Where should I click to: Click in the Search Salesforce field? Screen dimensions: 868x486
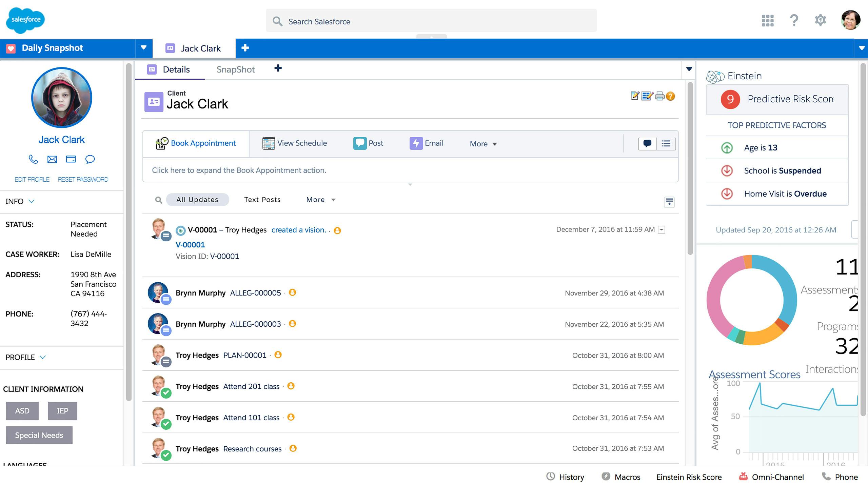tap(431, 21)
